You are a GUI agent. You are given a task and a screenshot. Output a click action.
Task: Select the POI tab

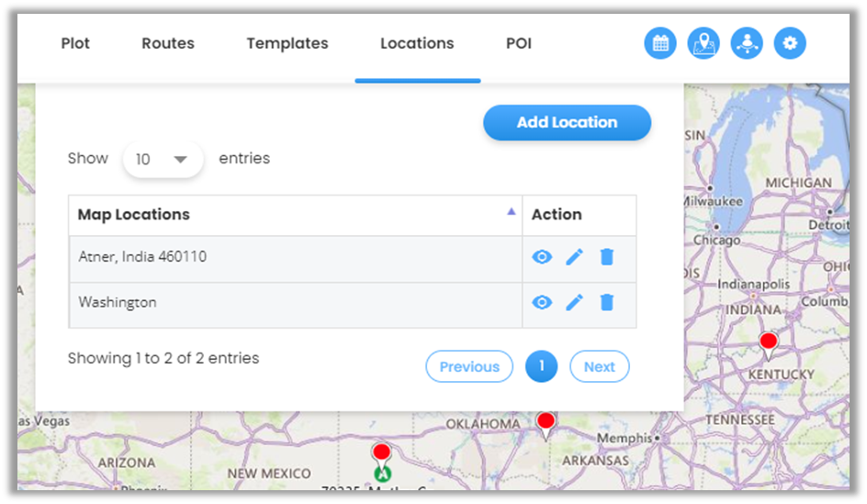[519, 43]
